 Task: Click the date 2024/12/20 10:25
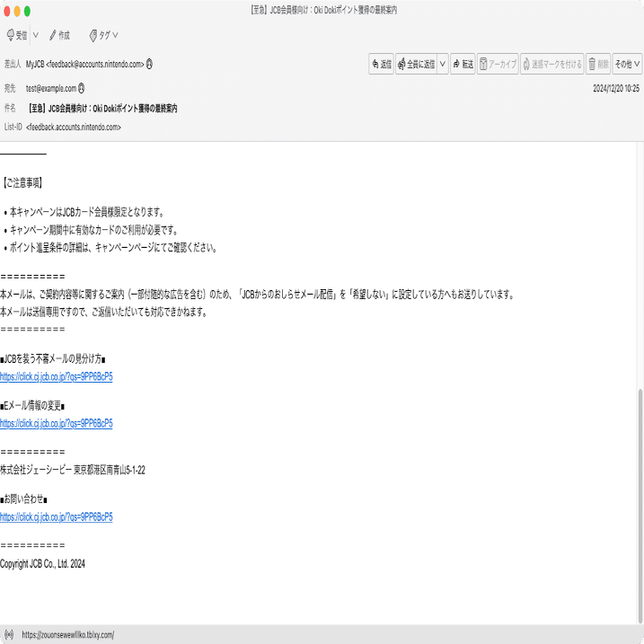[x=616, y=88]
